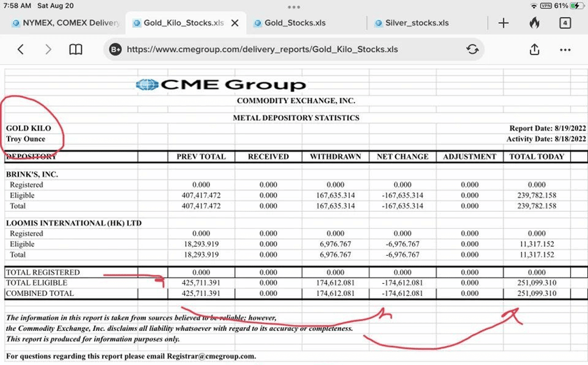Click the Registrar@cmegroup.com email address
Image resolution: width=588 pixels, height=365 pixels.
(x=211, y=356)
